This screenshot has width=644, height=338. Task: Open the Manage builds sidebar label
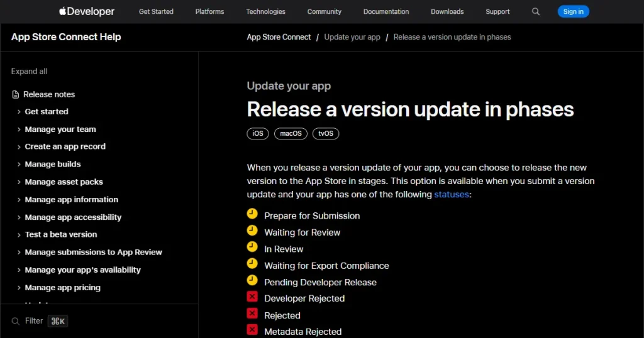[x=53, y=164]
